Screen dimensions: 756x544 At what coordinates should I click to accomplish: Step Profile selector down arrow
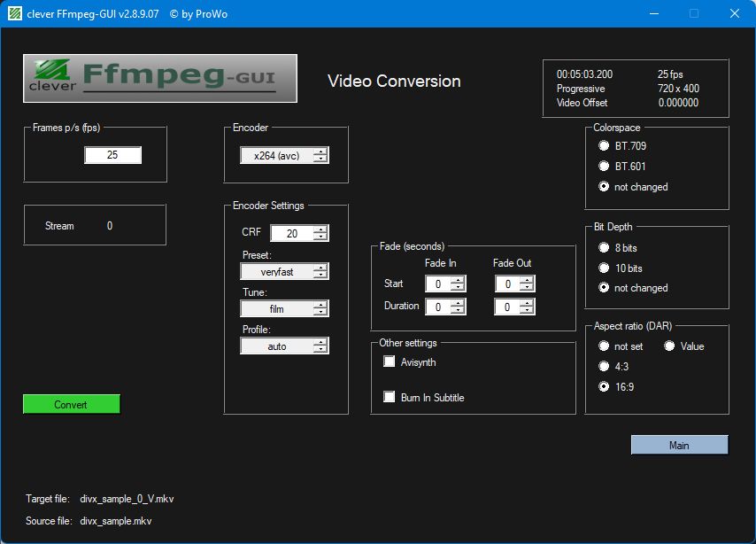click(x=320, y=350)
